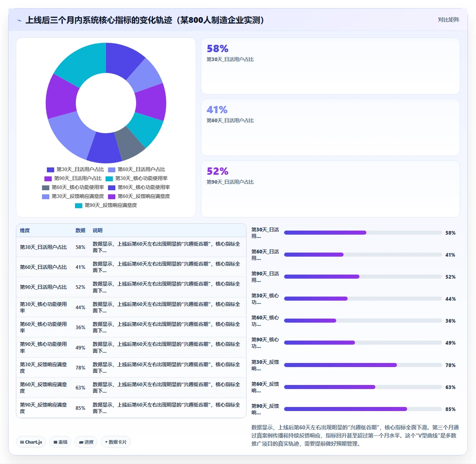Viewport: 476px width, 464px height.
Task: Click the 52% data card
Action: click(x=330, y=189)
